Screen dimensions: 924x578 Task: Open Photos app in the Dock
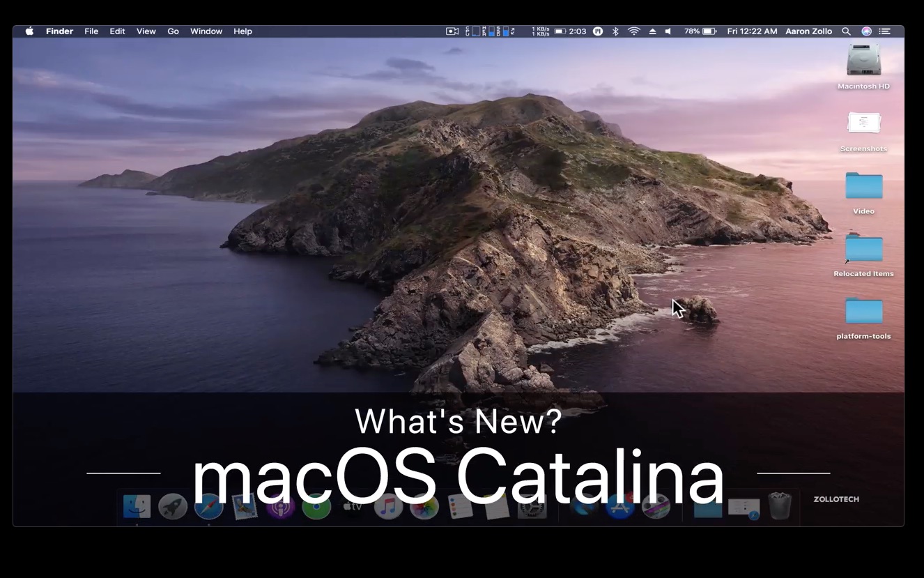tap(424, 506)
